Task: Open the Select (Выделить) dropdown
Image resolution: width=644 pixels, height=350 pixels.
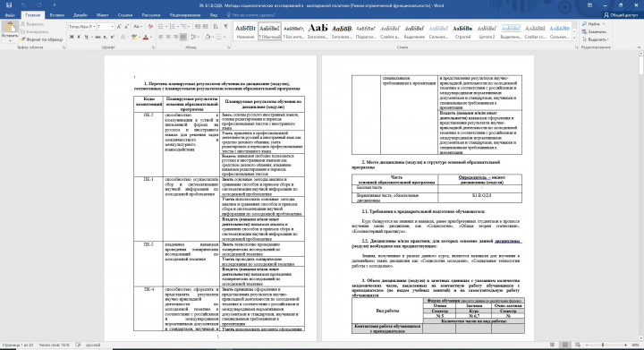Action: (x=596, y=39)
